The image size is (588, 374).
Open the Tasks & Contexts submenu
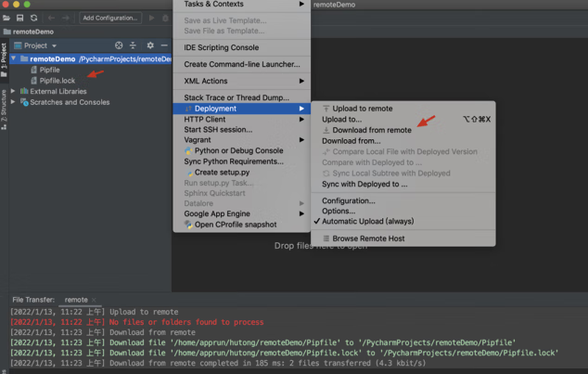coord(241,4)
